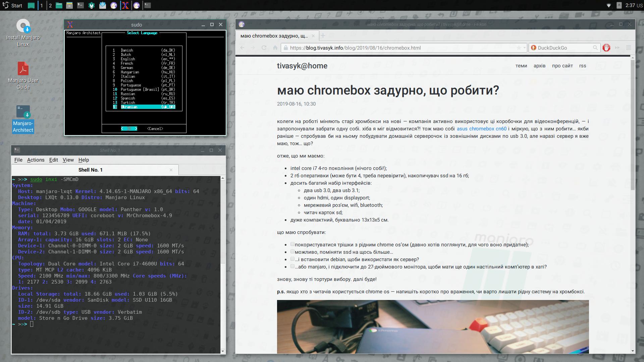Select the Falkon tab 'маю chromebox задурно'
This screenshot has width=644, height=362.
[x=274, y=36]
